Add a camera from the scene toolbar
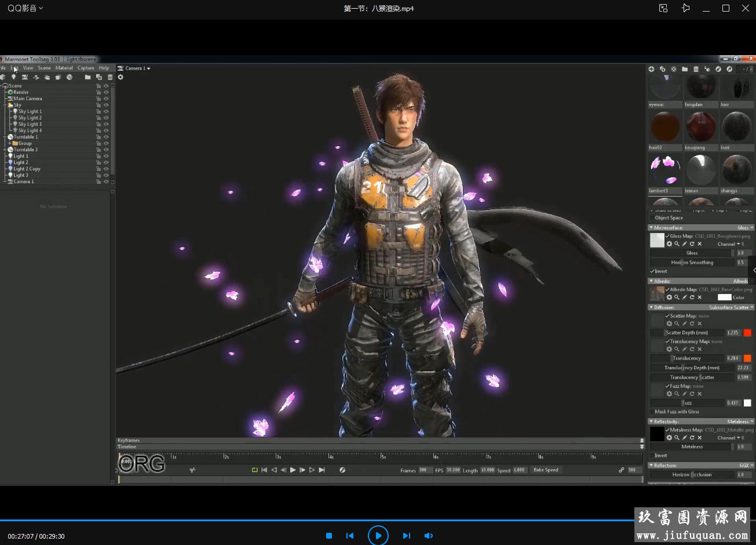The image size is (756, 545). click(x=24, y=77)
